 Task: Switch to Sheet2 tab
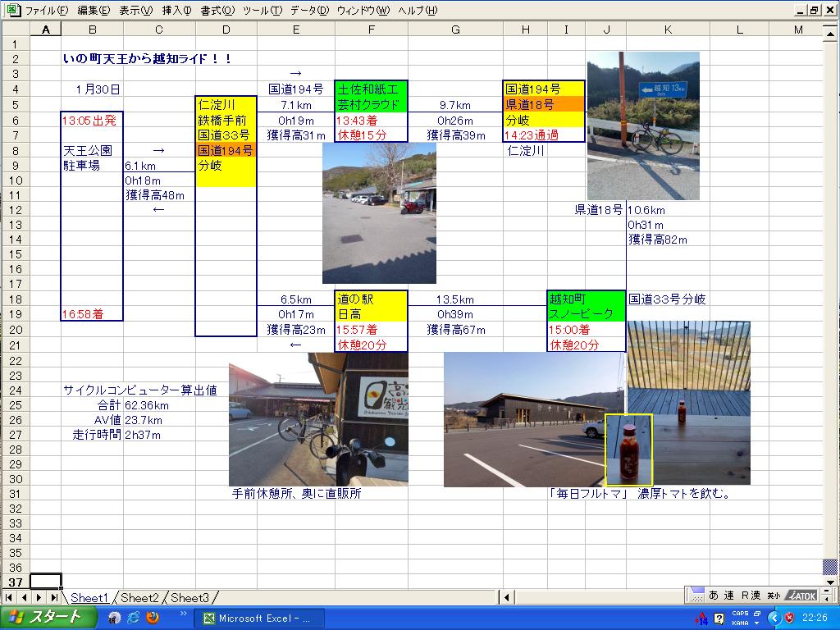click(x=139, y=598)
